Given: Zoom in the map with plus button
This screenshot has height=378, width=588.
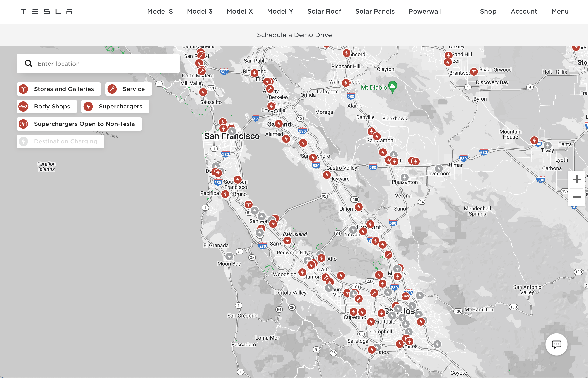Looking at the screenshot, I should click(x=576, y=179).
